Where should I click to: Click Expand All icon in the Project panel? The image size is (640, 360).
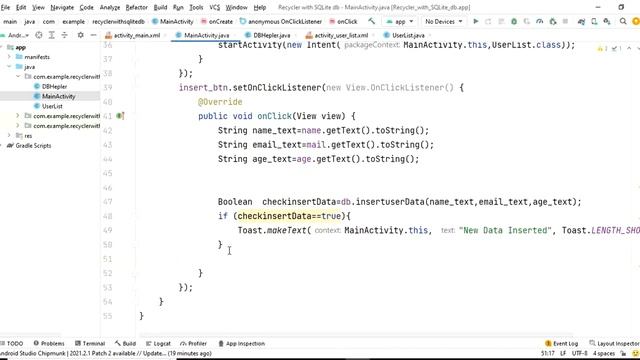tap(52, 35)
